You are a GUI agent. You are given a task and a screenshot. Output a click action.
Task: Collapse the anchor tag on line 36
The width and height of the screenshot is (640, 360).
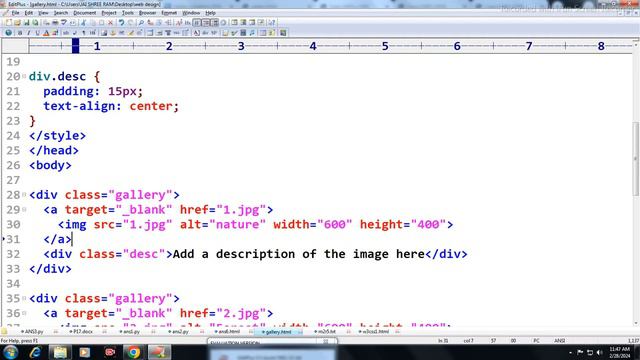pos(24,313)
